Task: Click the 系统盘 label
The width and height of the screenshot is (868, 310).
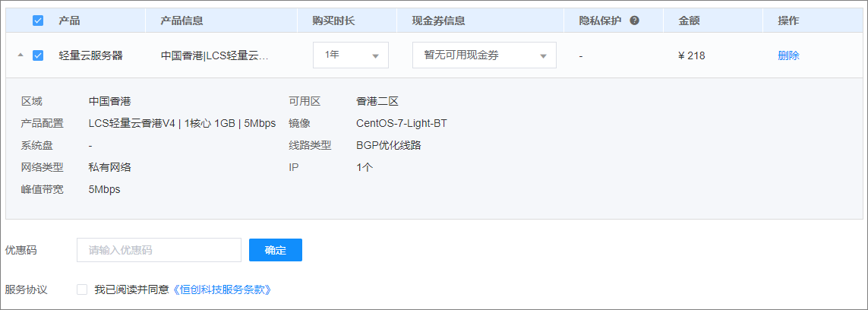Action: coord(37,146)
